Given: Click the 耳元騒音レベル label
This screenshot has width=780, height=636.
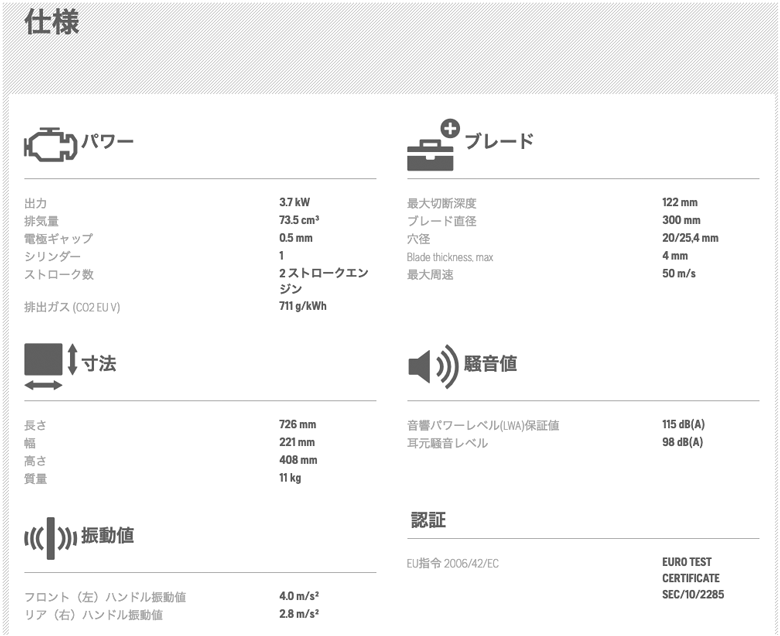Looking at the screenshot, I should coord(447,443).
